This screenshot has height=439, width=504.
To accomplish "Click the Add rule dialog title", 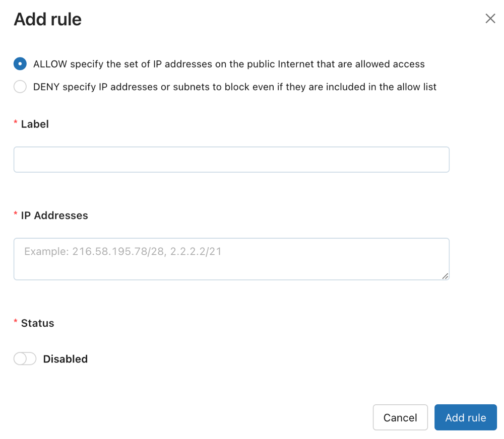I will tap(47, 19).
